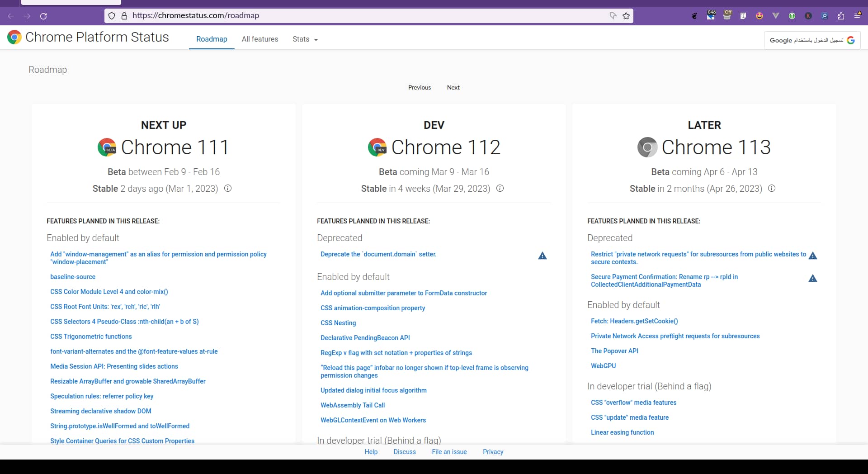Reload the page with the refresh icon
Screen dimensions: 868x474
tap(43, 16)
